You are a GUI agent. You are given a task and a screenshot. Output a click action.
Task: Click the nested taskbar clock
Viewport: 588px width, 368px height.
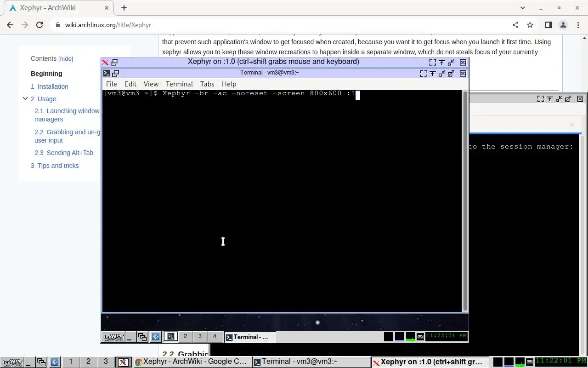(x=447, y=336)
